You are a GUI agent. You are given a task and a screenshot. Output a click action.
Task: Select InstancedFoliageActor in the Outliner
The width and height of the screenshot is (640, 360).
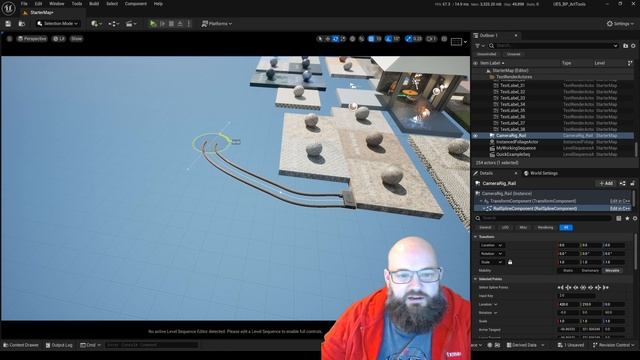click(517, 142)
